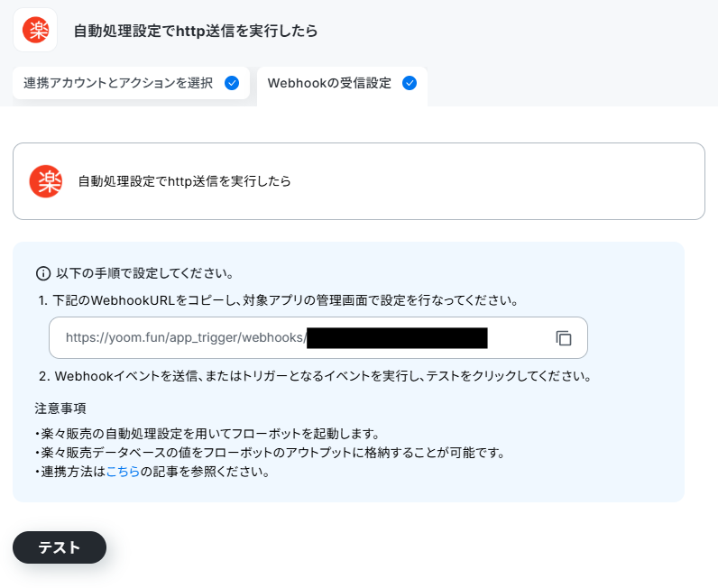This screenshot has height=588, width=718.
Task: Click the blue checkmark on Webhookの受信設定 tab
Action: (410, 83)
